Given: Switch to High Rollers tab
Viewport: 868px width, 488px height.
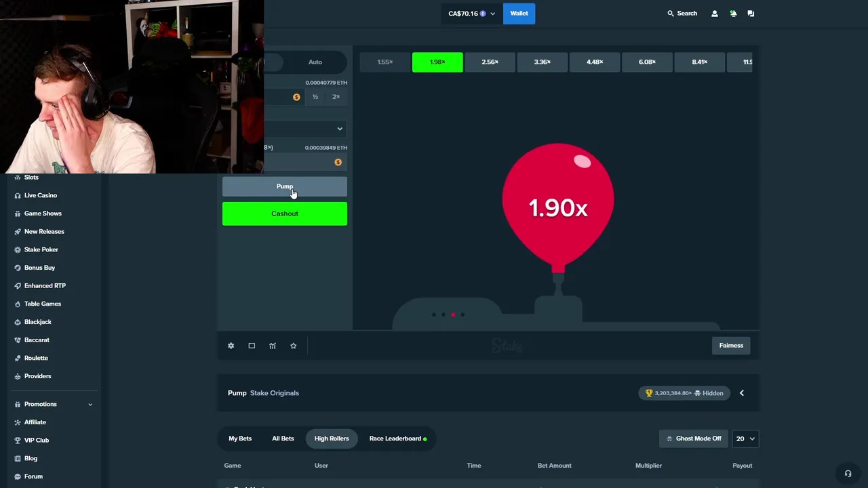Looking at the screenshot, I should pyautogui.click(x=332, y=439).
